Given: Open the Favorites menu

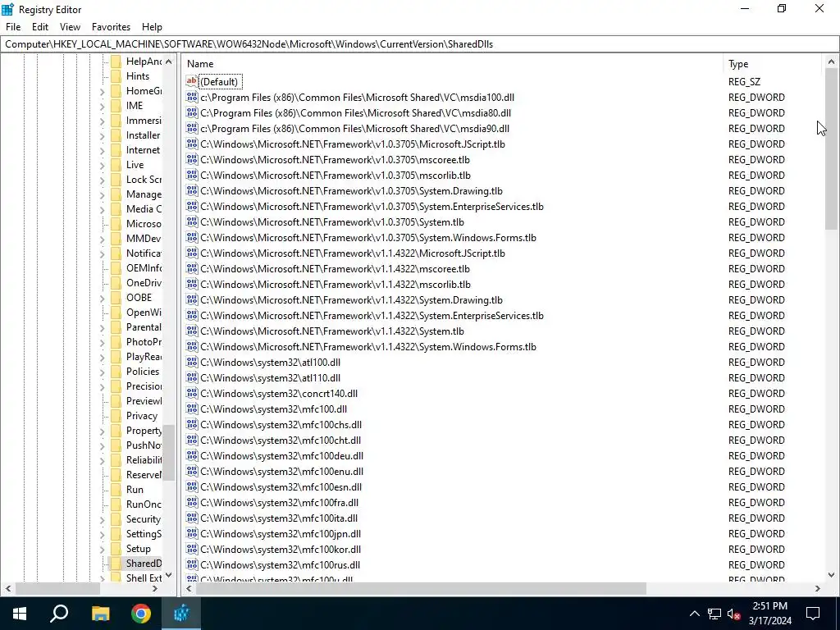Looking at the screenshot, I should click(111, 27).
